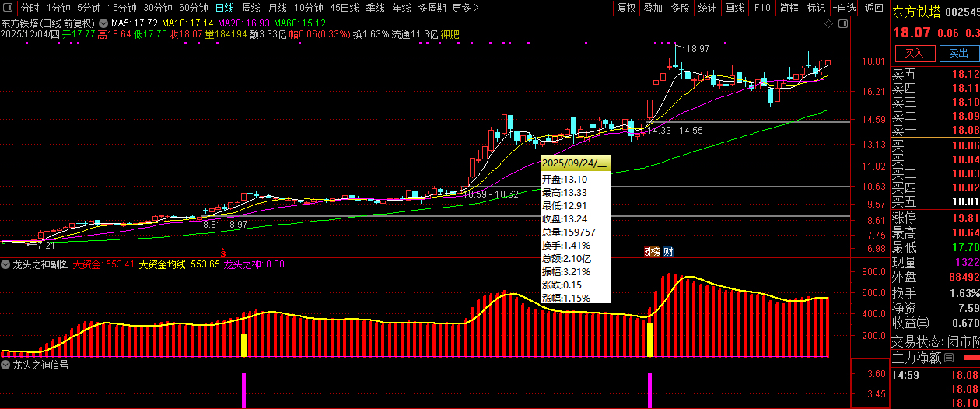
Task: Click the 卖一 ask row 18.08
Action: point(935,130)
